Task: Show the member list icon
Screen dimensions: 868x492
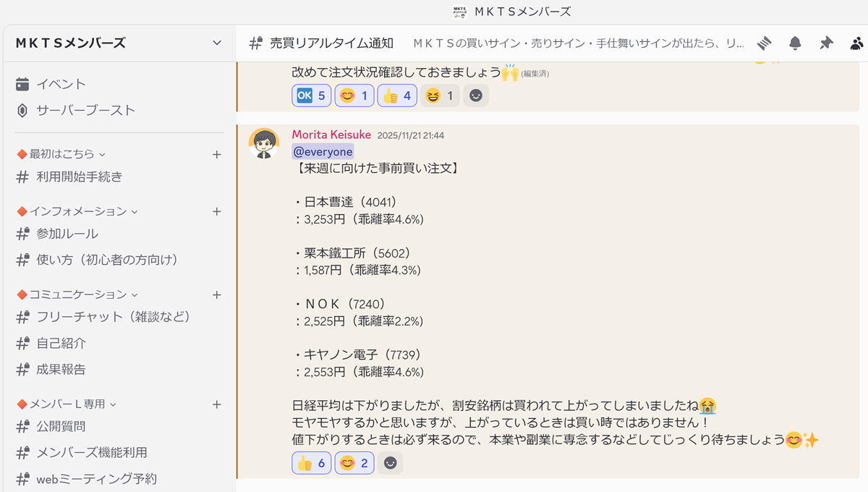Action: pyautogui.click(x=857, y=43)
